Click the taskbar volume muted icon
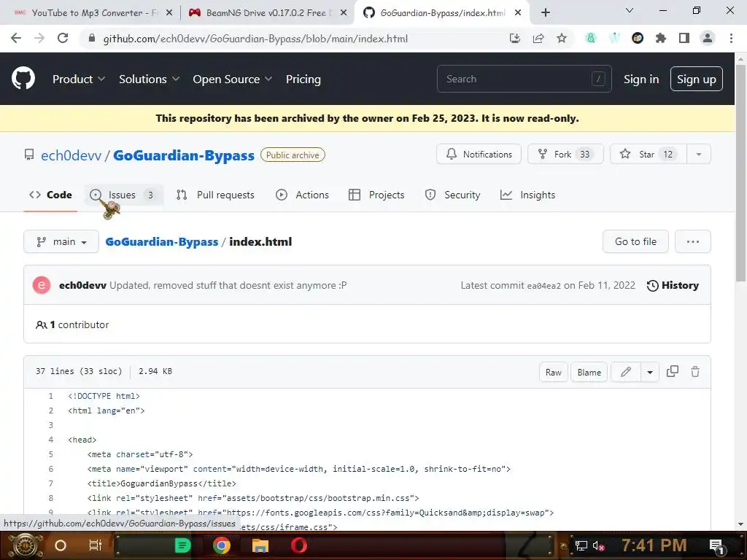 pyautogui.click(x=598, y=545)
